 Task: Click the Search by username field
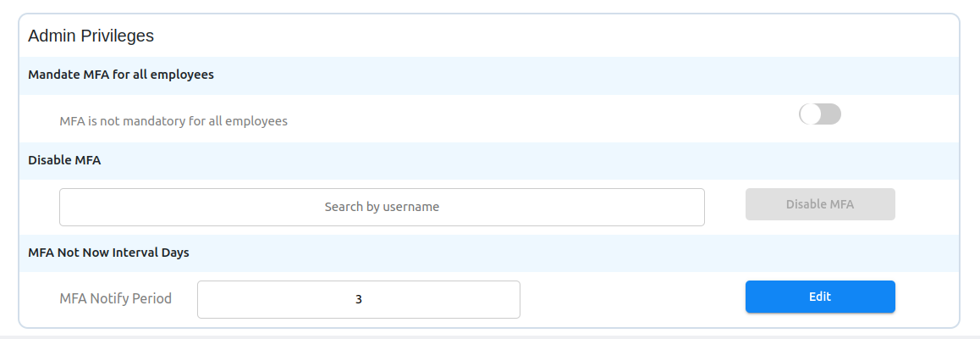pos(382,207)
